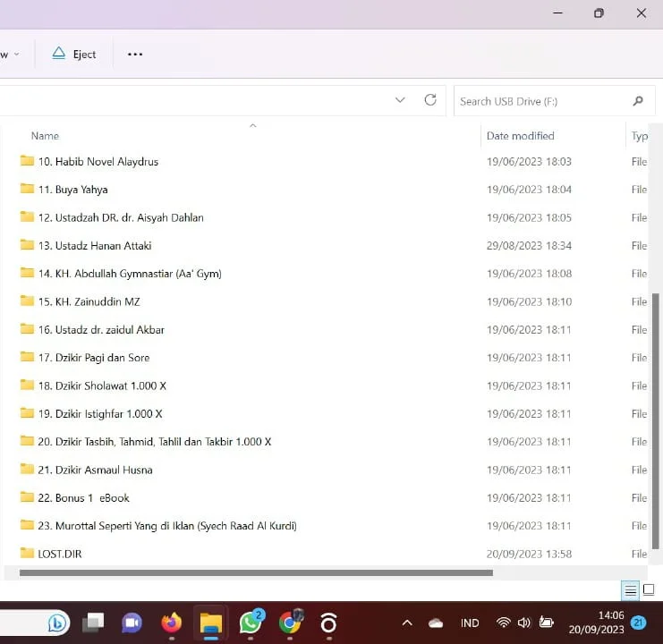
Task: Open the three-dot more options menu
Action: [135, 54]
